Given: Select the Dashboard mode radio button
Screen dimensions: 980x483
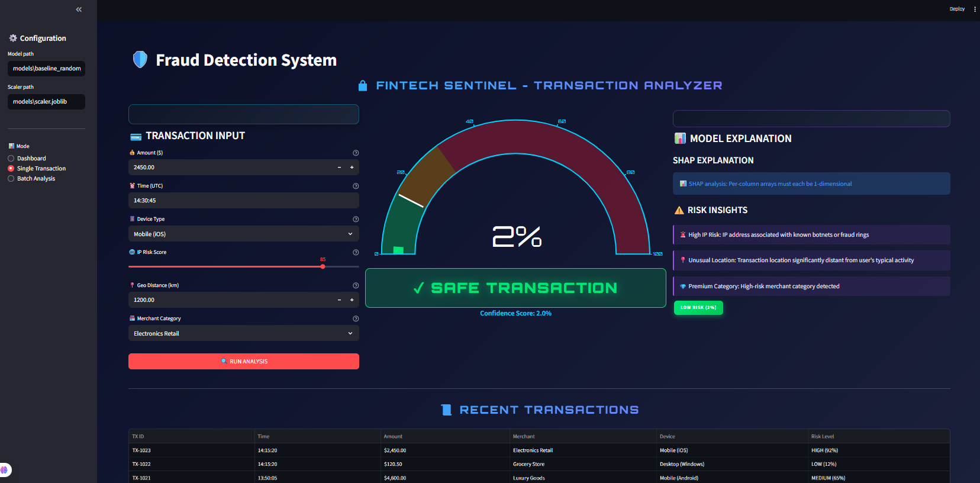Looking at the screenshot, I should click(11, 159).
